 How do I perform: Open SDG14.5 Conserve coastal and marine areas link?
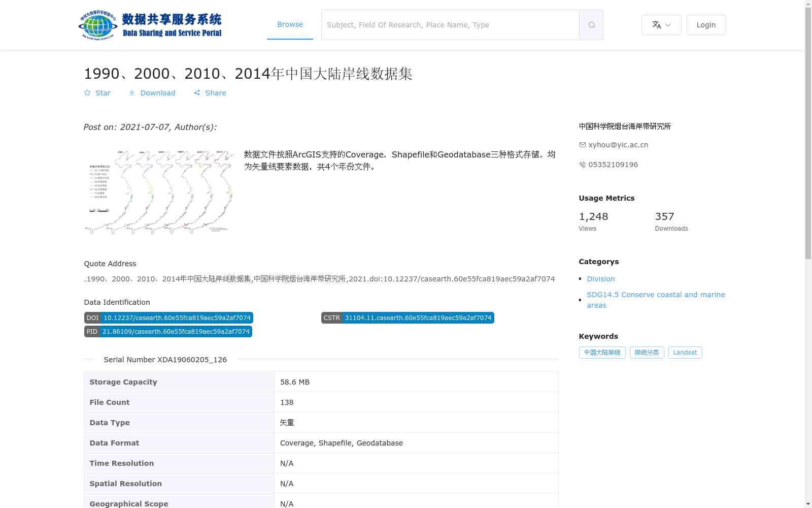(656, 300)
